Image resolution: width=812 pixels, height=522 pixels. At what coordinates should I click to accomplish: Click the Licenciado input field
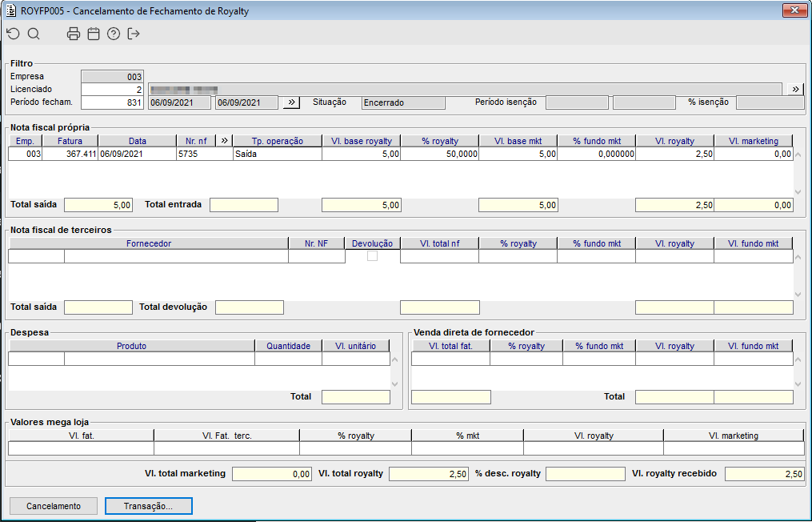click(113, 90)
